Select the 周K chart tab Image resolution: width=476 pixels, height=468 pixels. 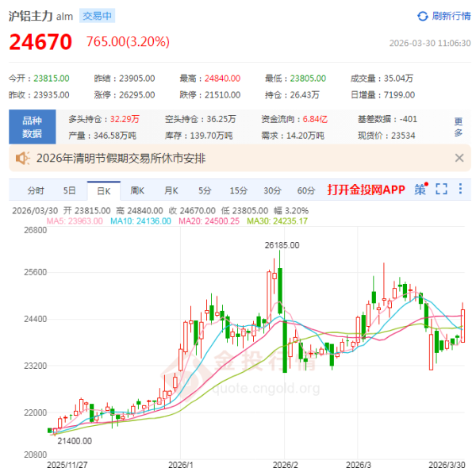(137, 190)
